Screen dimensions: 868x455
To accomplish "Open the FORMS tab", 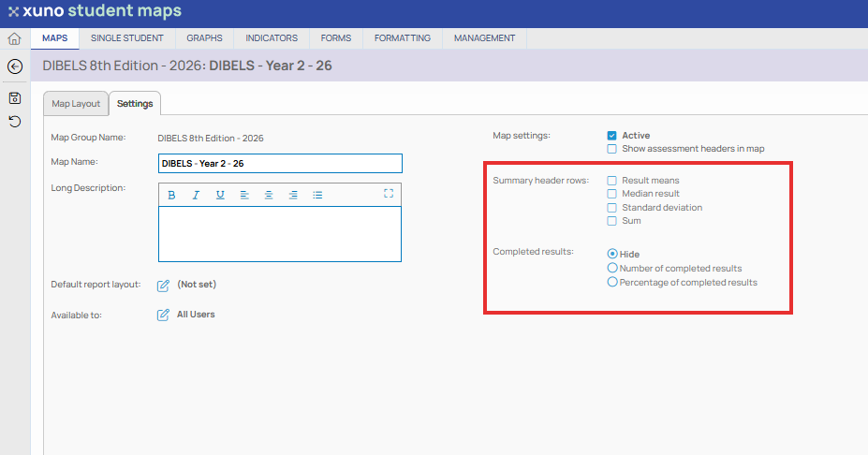I will pyautogui.click(x=335, y=38).
